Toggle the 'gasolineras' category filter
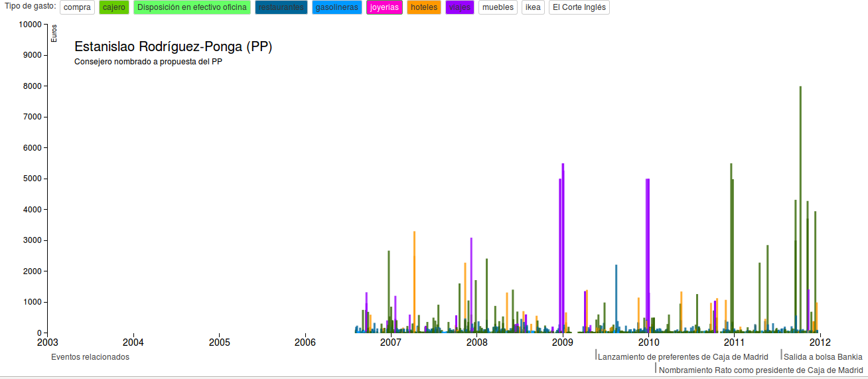Viewport: 868px width, 379px height. click(337, 7)
